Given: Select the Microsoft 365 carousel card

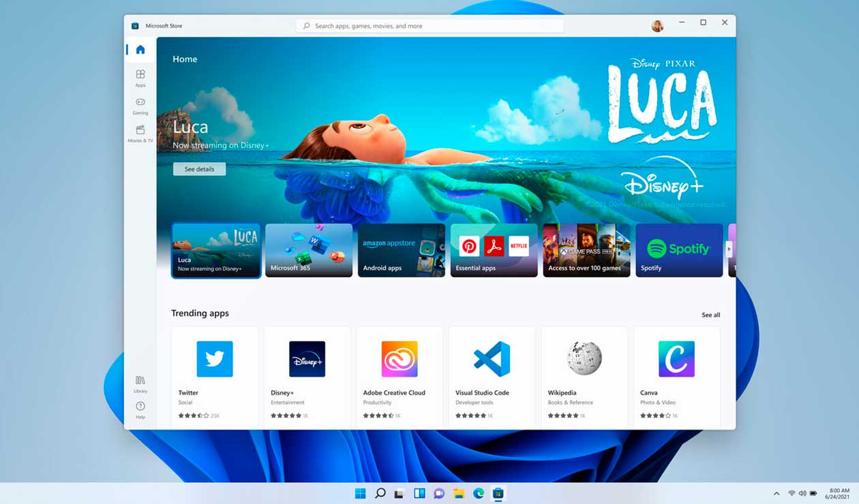Looking at the screenshot, I should click(309, 251).
